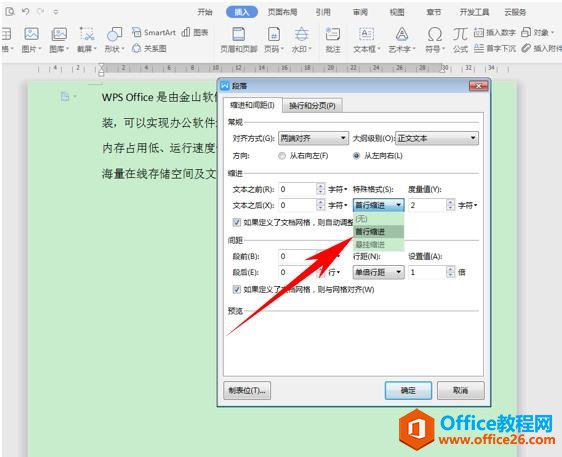Screen dimensions: 562x457
Task: Choose 首行缩进 in the dropdown list
Action: (x=378, y=232)
